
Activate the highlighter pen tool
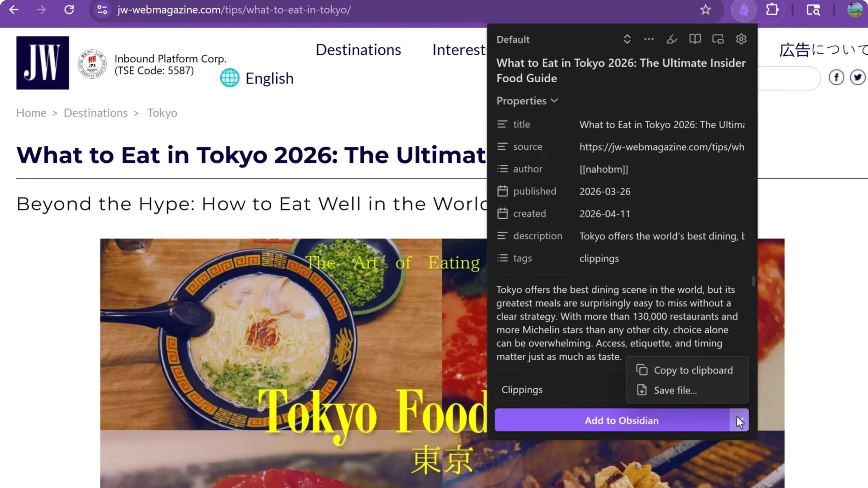[672, 40]
